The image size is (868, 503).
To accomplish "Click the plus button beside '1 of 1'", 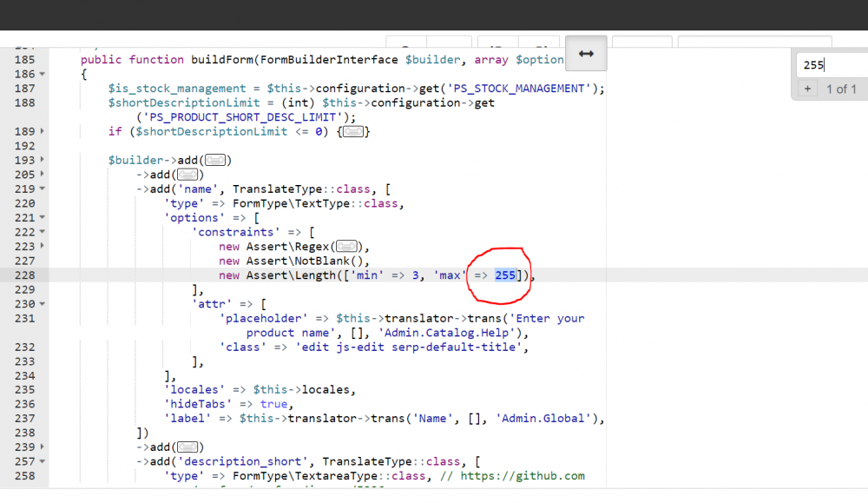I will pyautogui.click(x=807, y=89).
